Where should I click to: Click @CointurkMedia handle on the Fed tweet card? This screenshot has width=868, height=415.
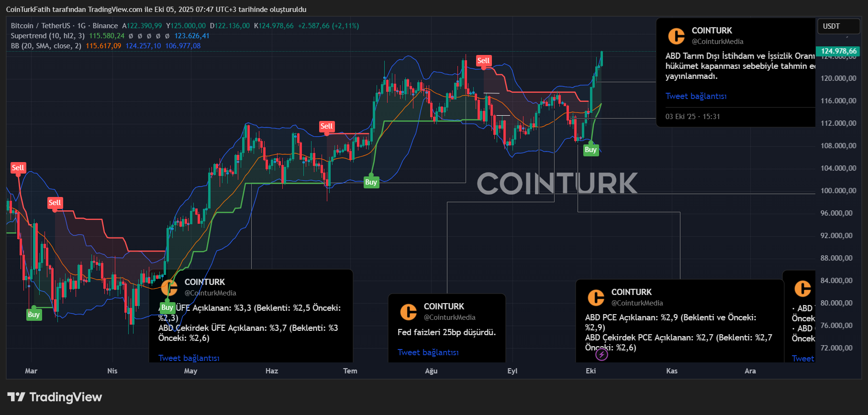click(450, 317)
